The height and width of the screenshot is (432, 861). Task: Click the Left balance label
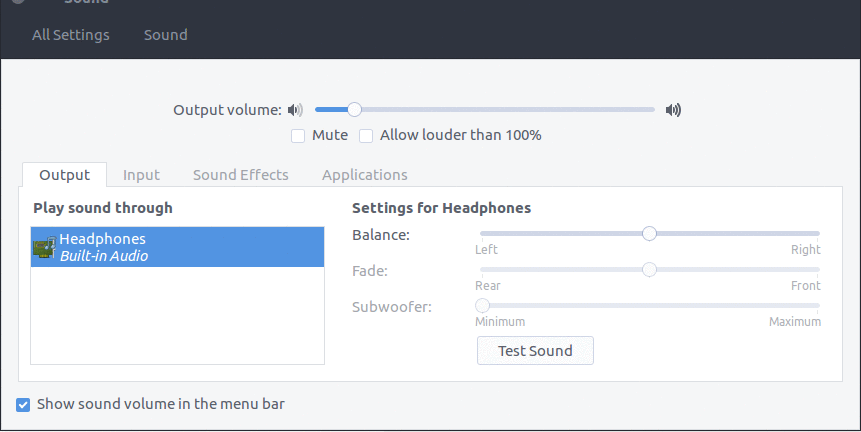point(486,250)
